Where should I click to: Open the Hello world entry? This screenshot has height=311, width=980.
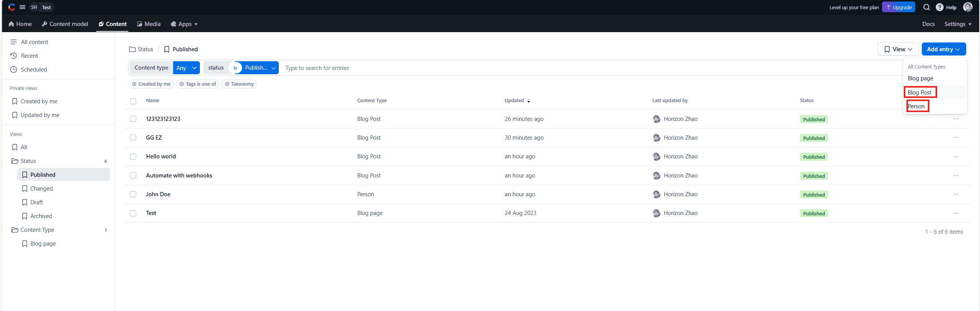161,156
